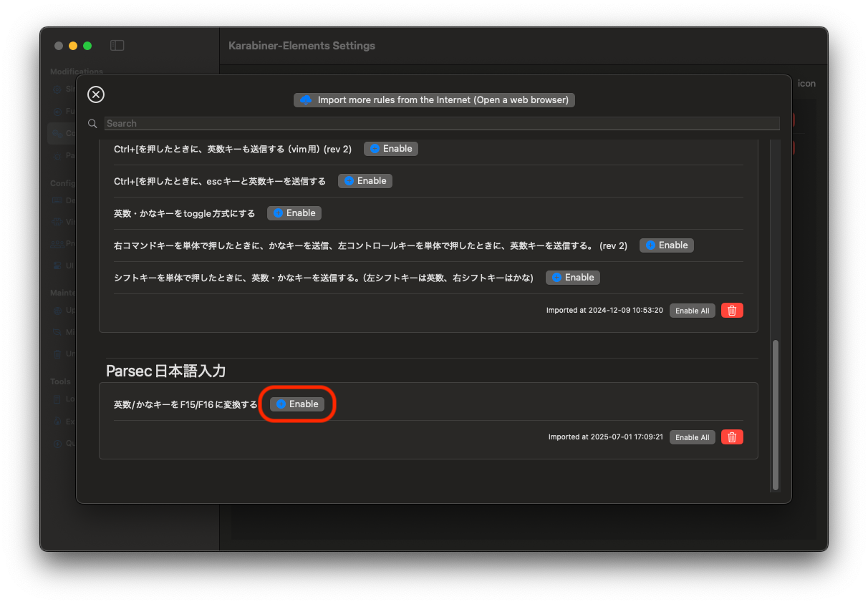Viewport: 868px width, 604px height.
Task: Click the Complex Modifications icon in the background sidebar
Action: click(x=57, y=133)
